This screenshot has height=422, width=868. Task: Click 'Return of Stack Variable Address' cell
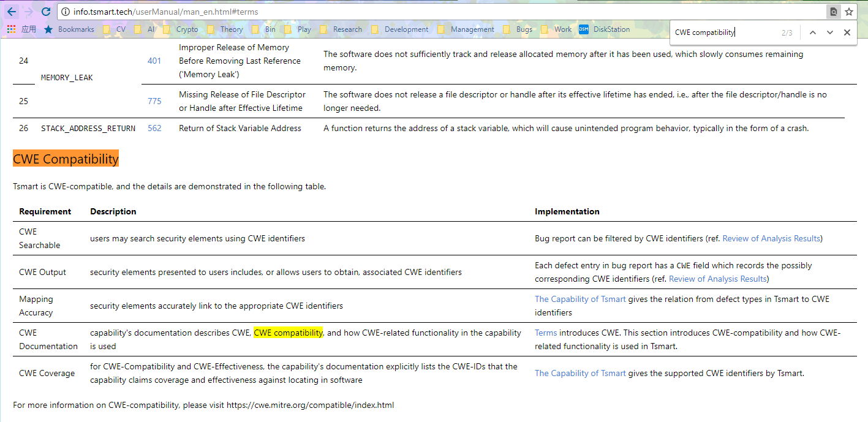[240, 128]
